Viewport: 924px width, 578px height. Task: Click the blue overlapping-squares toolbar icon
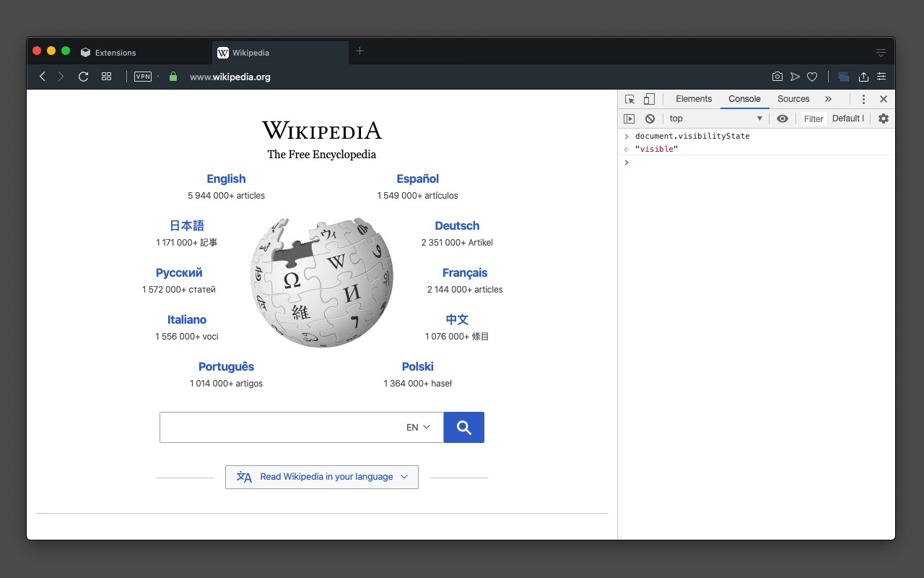[x=843, y=77]
